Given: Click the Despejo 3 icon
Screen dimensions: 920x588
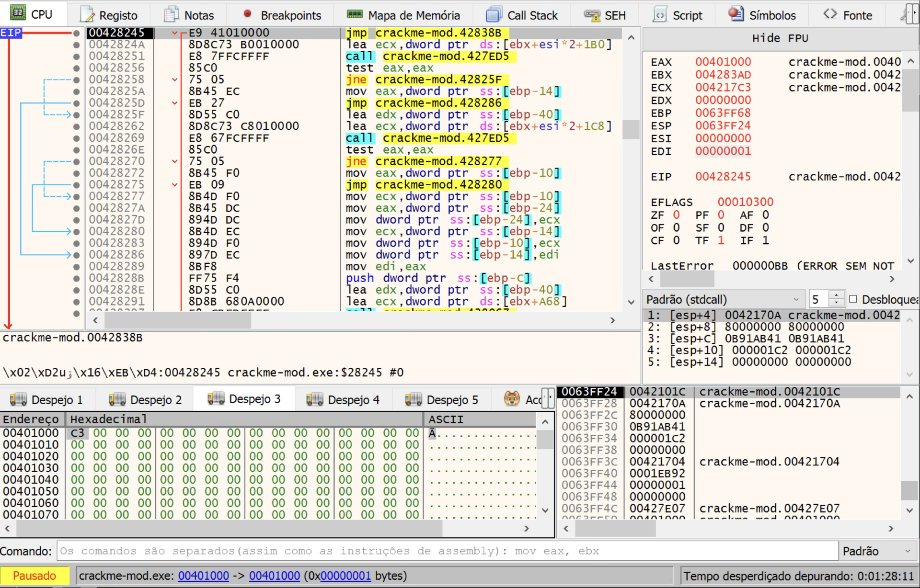Looking at the screenshot, I should coord(216,398).
